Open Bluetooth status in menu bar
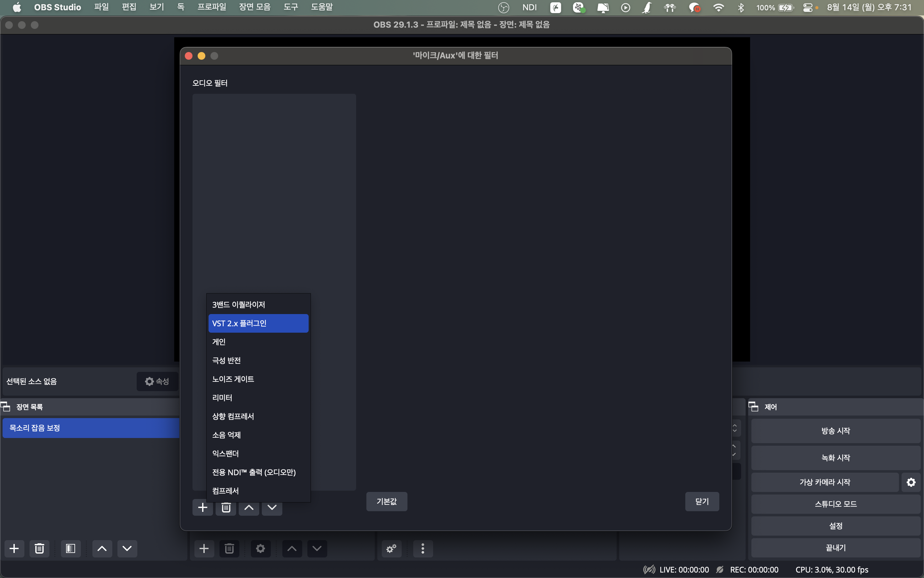This screenshot has height=578, width=924. click(741, 7)
